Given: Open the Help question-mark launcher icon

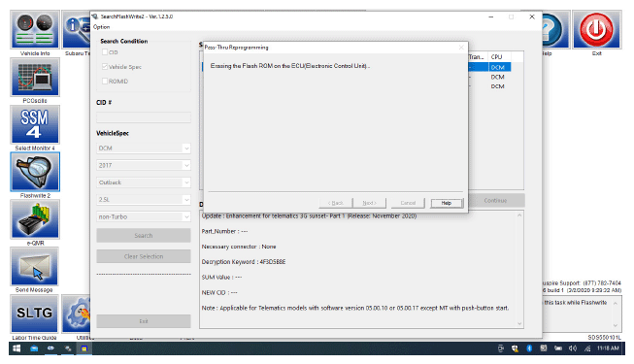Looking at the screenshot, I should point(556,30).
